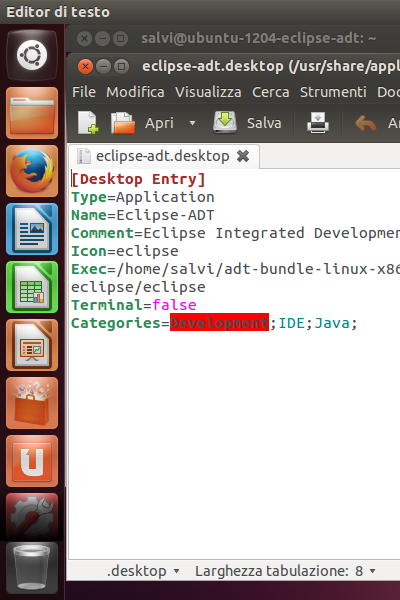Screen dimensions: 400x600
Task: Save the file with the Salva icon
Action: point(225,122)
